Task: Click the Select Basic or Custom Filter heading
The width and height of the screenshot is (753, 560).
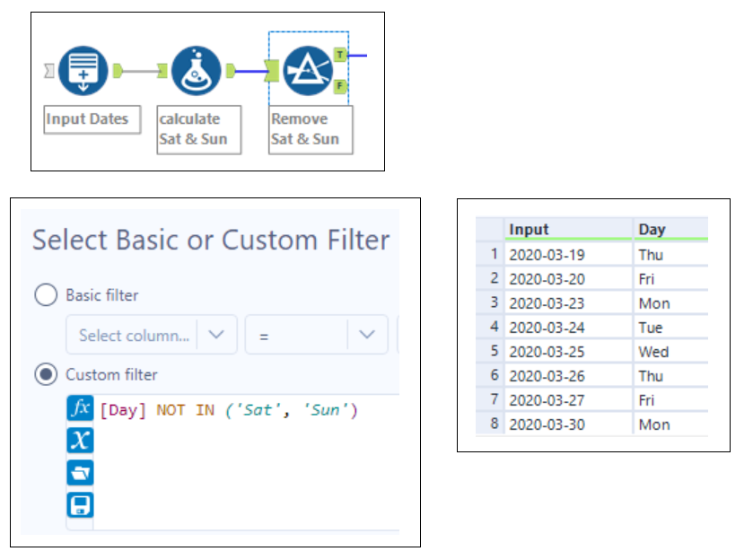Action: [211, 240]
